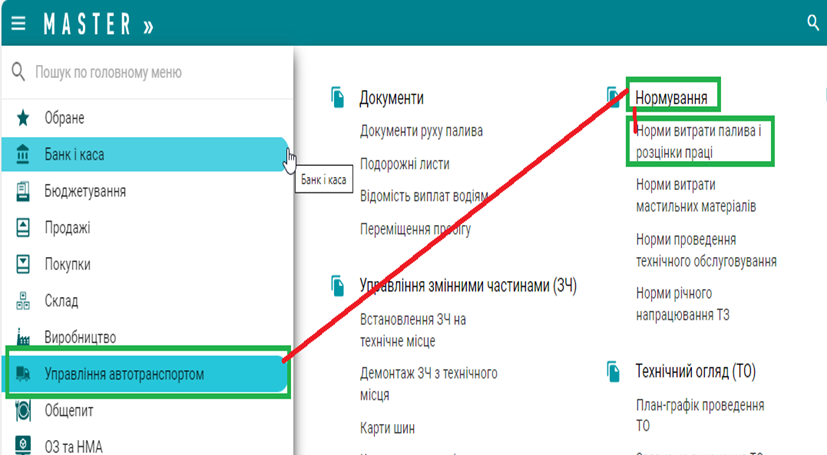Open Подорожні листи
The height and width of the screenshot is (455, 827).
click(x=404, y=164)
